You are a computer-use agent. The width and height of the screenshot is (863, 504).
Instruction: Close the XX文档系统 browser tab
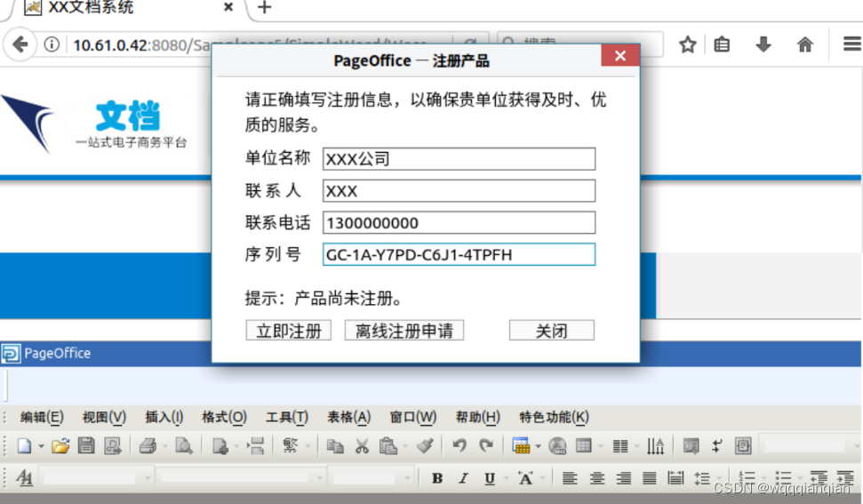[228, 7]
